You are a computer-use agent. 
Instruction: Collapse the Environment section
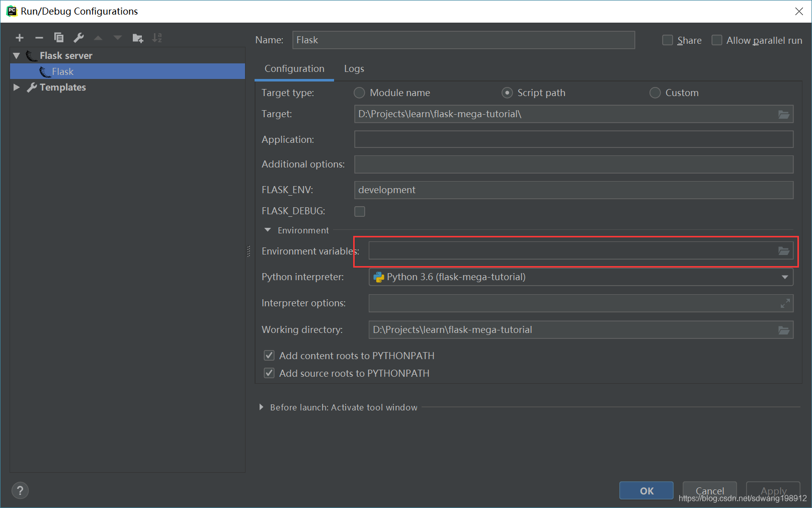pos(268,230)
